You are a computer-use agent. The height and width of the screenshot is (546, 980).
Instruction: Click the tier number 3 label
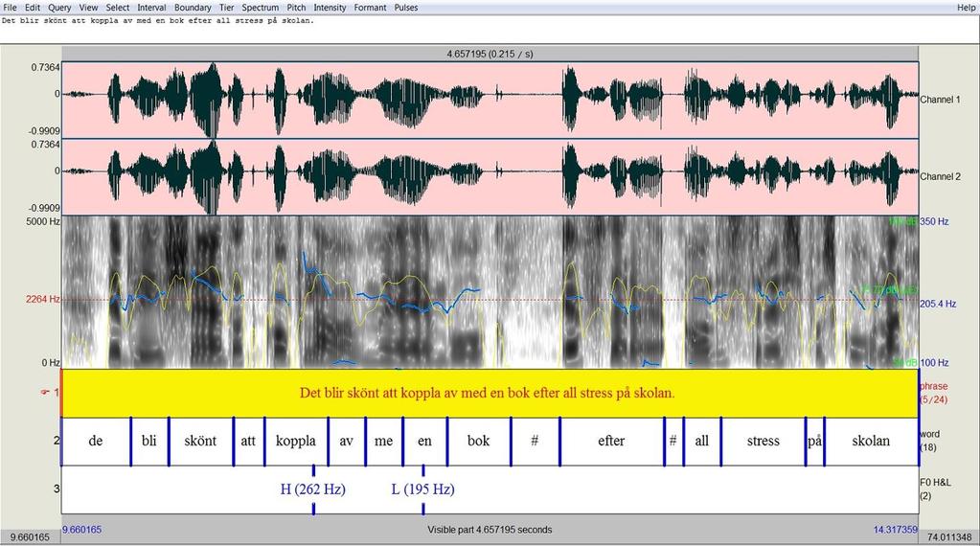coord(57,489)
